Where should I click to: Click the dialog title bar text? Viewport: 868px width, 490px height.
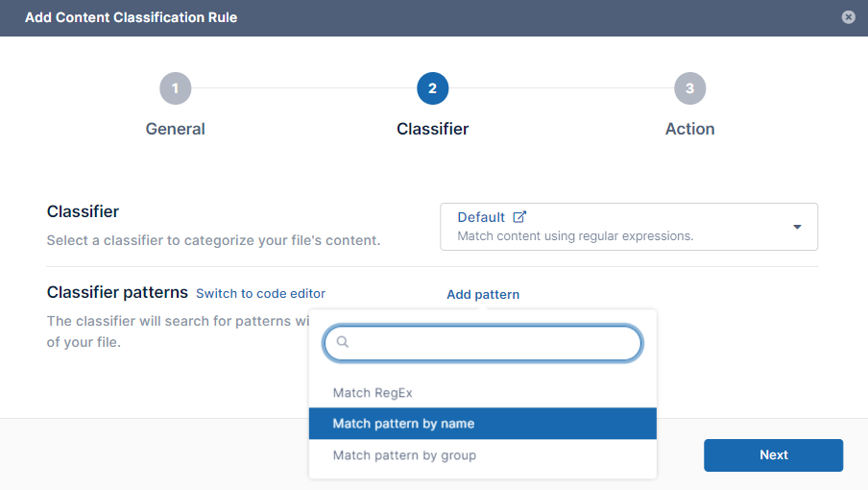click(x=131, y=17)
